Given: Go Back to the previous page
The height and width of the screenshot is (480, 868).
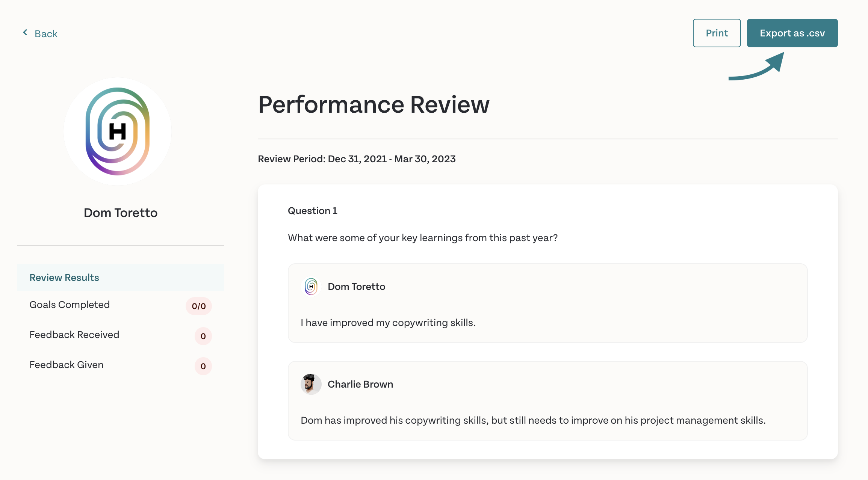Looking at the screenshot, I should pyautogui.click(x=40, y=33).
